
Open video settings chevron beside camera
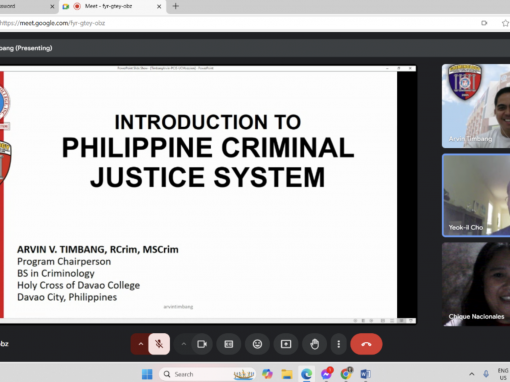pyautogui.click(x=184, y=344)
